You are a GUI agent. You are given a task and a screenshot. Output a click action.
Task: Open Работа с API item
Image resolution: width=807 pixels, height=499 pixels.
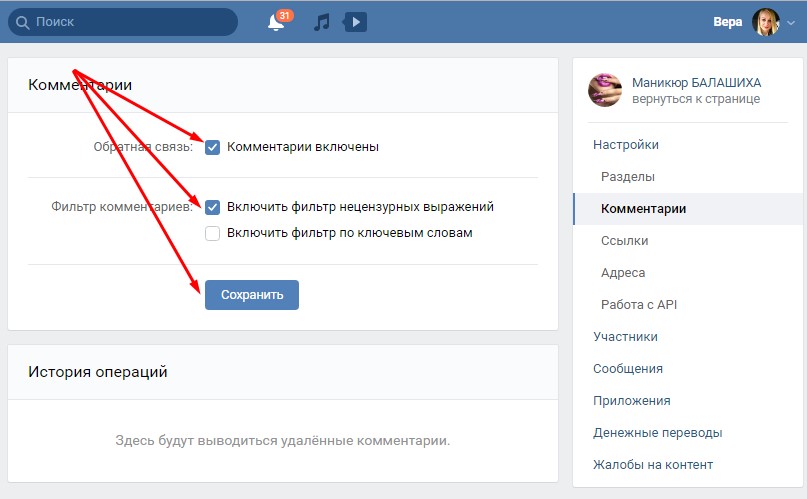pos(639,305)
